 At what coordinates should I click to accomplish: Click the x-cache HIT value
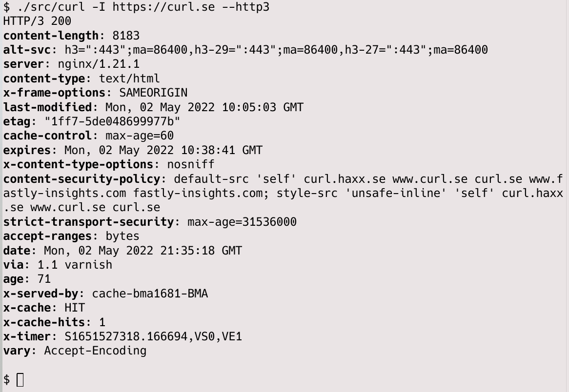[75, 308]
